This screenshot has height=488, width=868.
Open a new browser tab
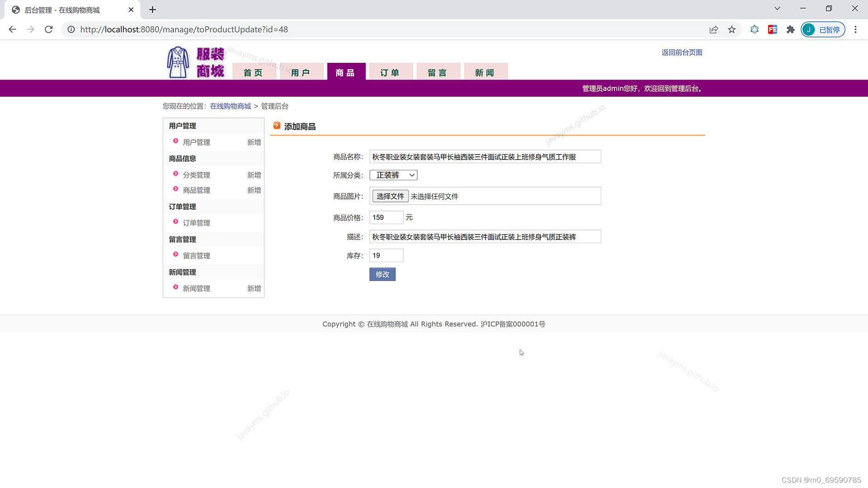tap(152, 9)
